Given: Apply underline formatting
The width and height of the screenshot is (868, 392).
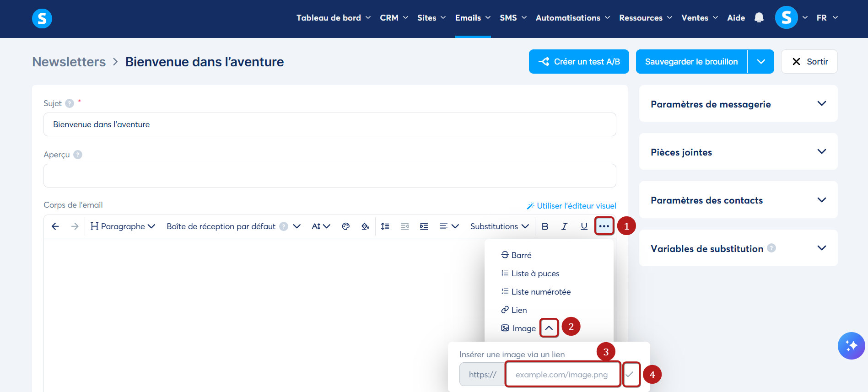Looking at the screenshot, I should 584,226.
